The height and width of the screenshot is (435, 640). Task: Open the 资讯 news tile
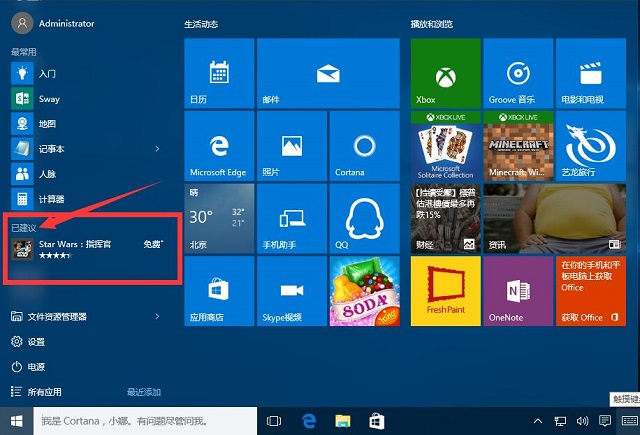pyautogui.click(x=555, y=219)
